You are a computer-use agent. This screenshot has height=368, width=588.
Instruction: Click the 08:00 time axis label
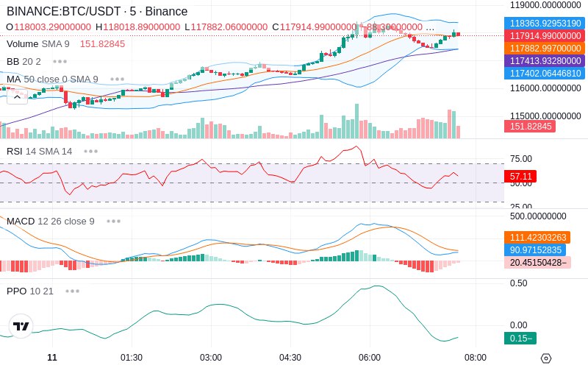pyautogui.click(x=476, y=358)
